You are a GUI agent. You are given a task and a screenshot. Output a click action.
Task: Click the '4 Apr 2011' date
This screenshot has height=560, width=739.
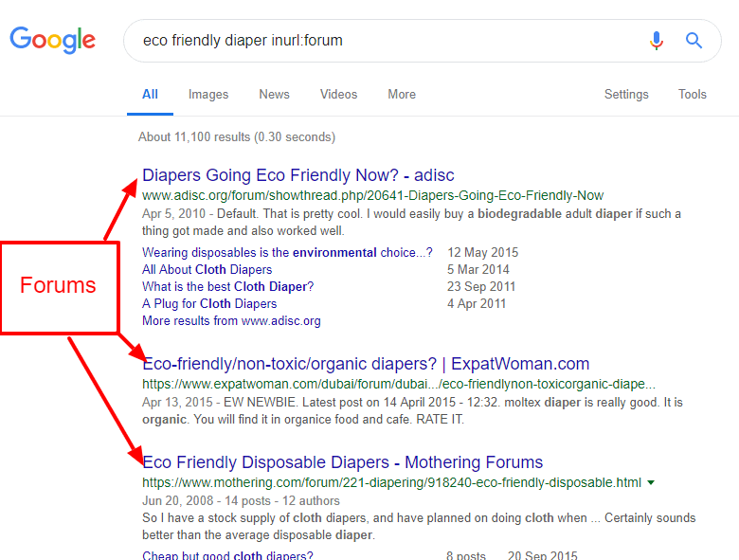pos(477,303)
